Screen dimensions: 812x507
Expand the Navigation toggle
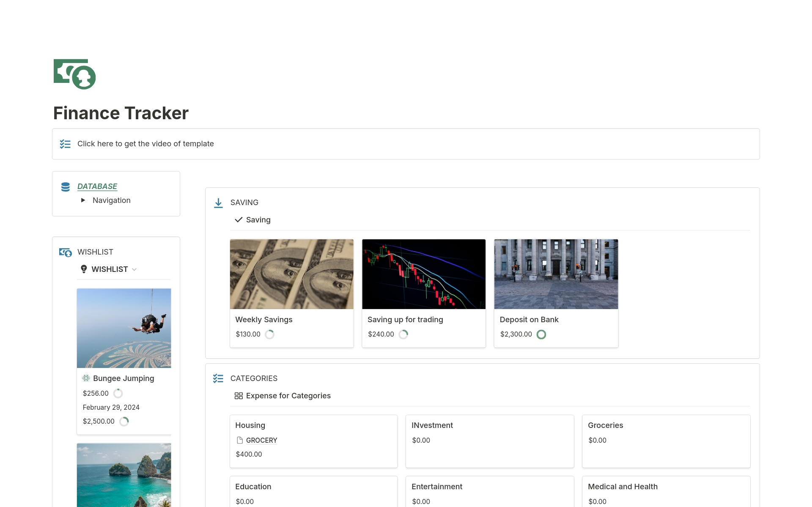pos(83,200)
